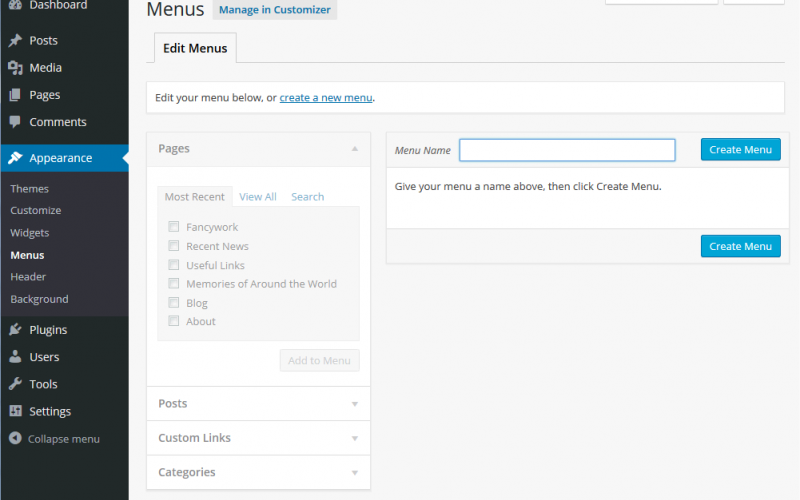
Task: Open Widgets in Appearance submenu
Action: pos(30,233)
